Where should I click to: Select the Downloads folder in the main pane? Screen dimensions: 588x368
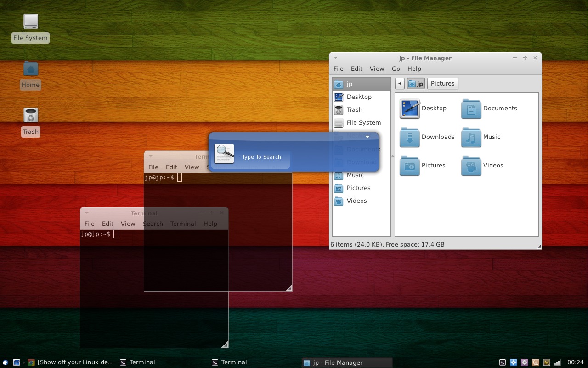pyautogui.click(x=427, y=137)
